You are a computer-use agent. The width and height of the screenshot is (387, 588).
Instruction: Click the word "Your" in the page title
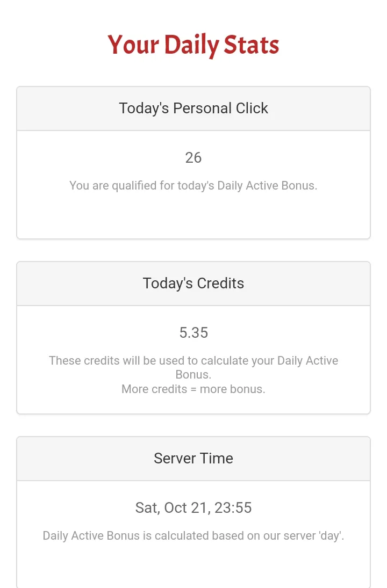(x=133, y=45)
